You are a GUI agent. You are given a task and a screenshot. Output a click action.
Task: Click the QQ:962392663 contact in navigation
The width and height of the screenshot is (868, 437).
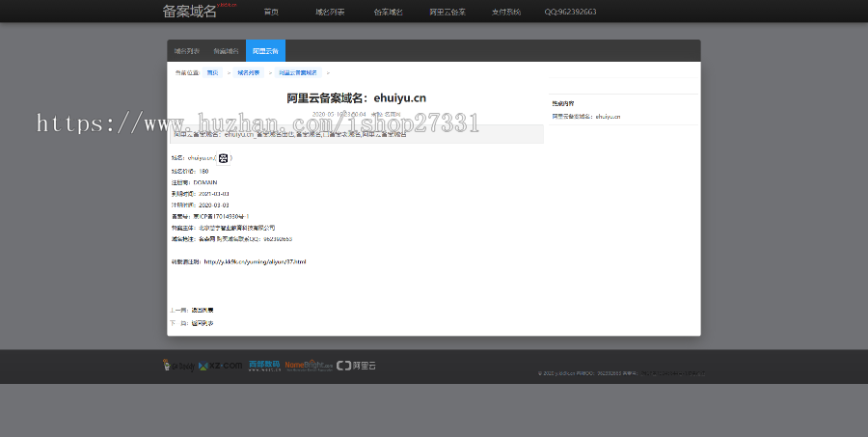[570, 12]
